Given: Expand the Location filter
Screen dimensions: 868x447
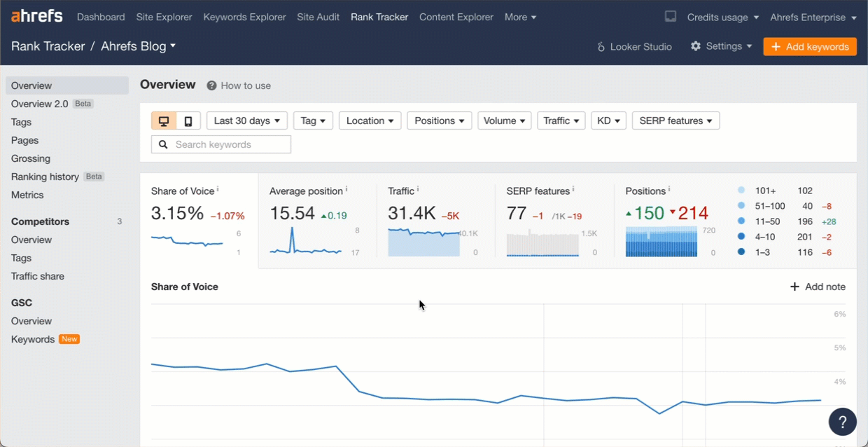Looking at the screenshot, I should [x=370, y=120].
